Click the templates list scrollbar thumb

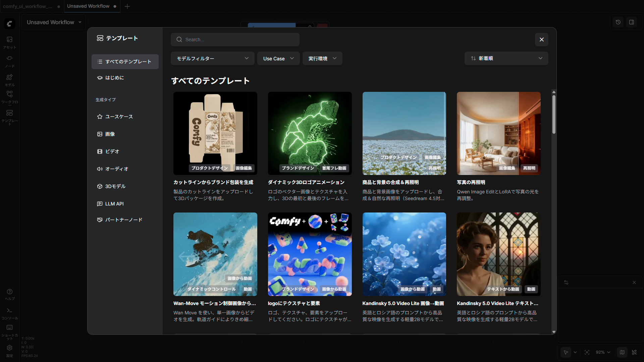click(554, 114)
